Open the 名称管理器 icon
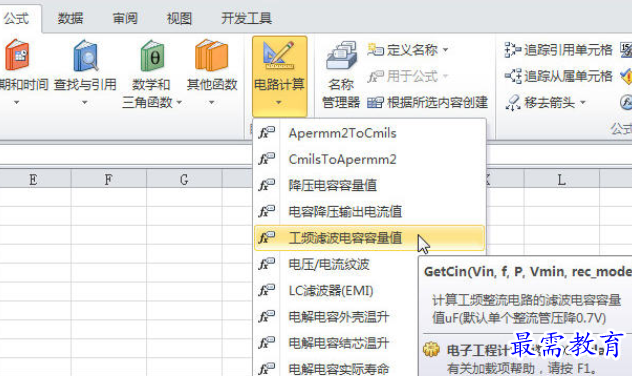The height and width of the screenshot is (376, 632). coord(341,56)
